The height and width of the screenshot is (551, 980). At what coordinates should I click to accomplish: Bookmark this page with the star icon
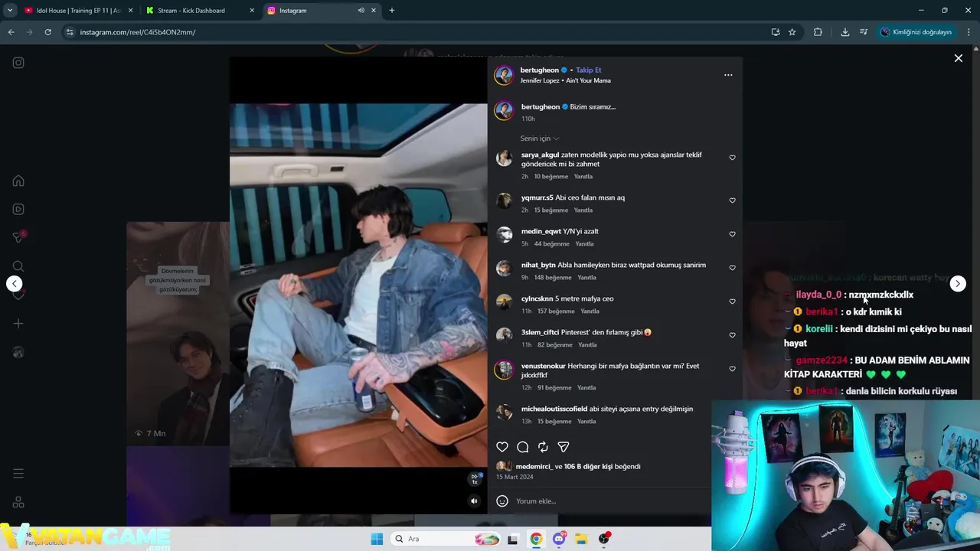[792, 32]
